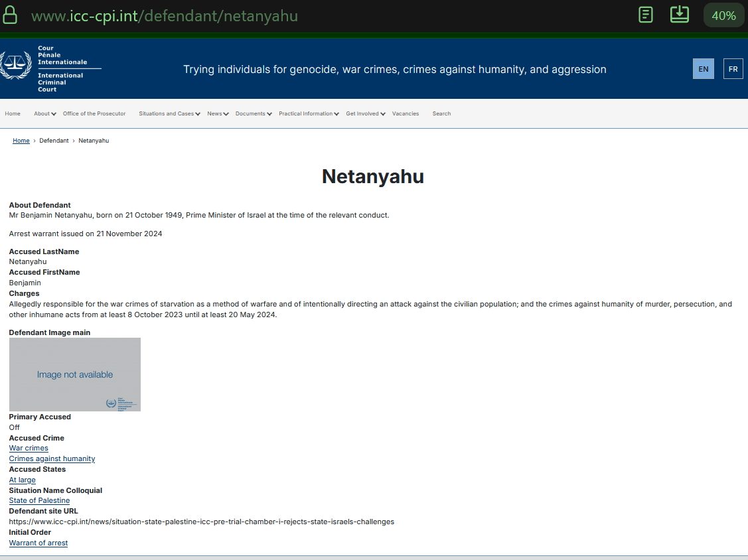Expand the Practical Information dropdown
748x560 pixels.
click(308, 113)
